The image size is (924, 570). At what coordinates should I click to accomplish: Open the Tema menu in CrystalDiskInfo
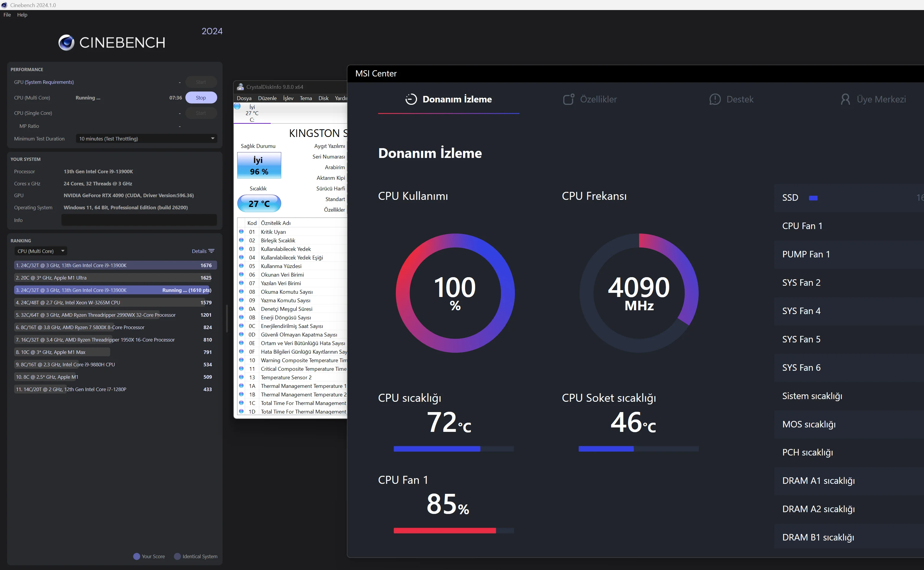[x=306, y=98]
